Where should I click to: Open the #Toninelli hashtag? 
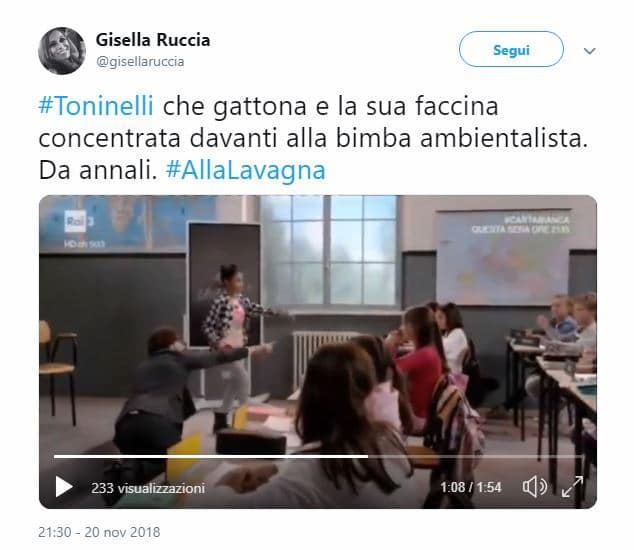(96, 106)
